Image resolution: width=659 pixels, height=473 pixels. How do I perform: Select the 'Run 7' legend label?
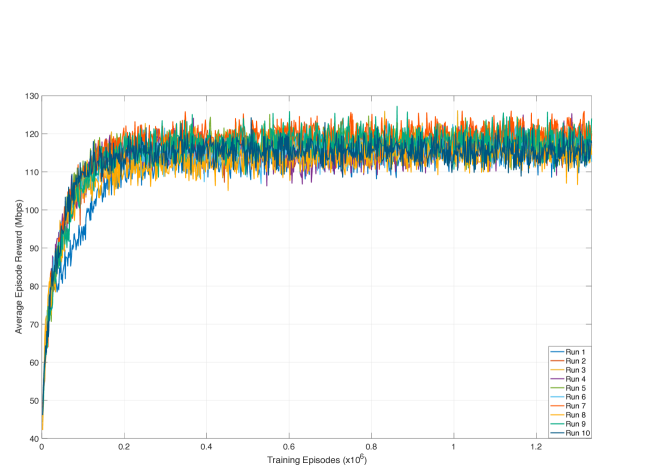point(575,406)
